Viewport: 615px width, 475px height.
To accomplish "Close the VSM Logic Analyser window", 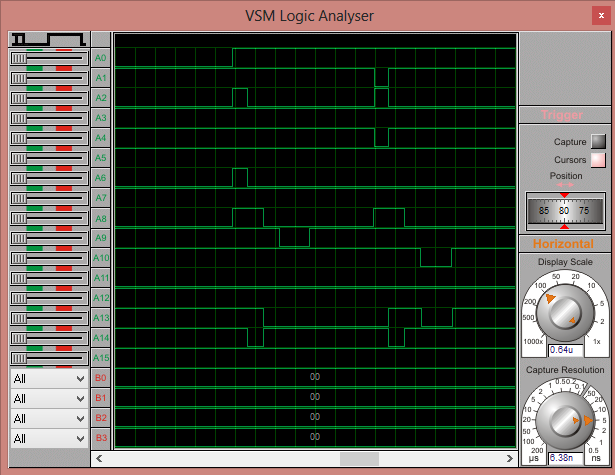I will pos(601,16).
